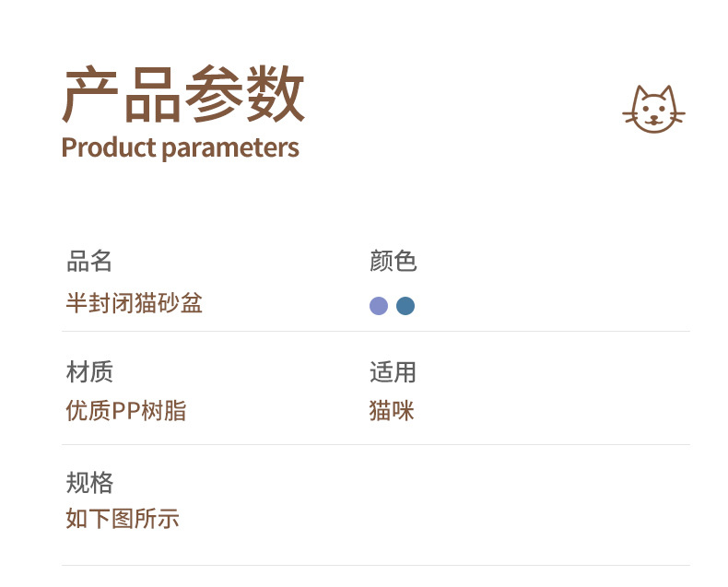Image resolution: width=728 pixels, height=587 pixels.
Task: Click the divider line below 如下图所示
Action: point(375,565)
